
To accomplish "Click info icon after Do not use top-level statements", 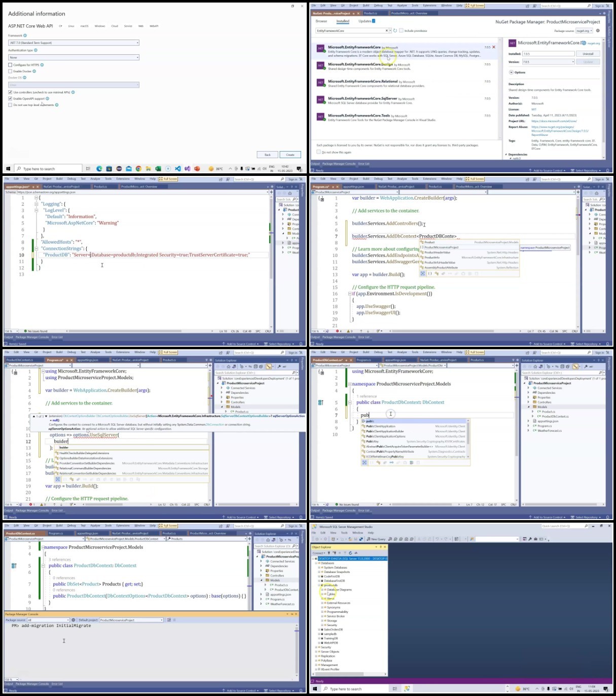I will pos(56,105).
